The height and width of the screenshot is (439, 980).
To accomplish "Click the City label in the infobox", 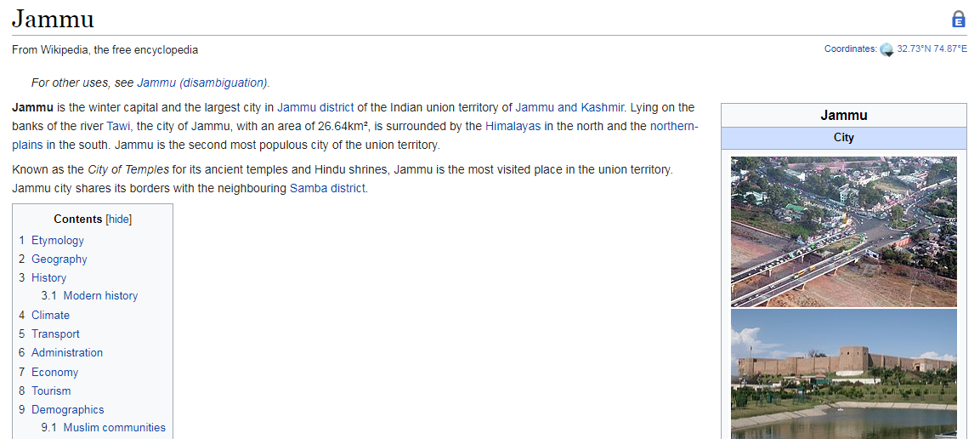I will point(844,138).
